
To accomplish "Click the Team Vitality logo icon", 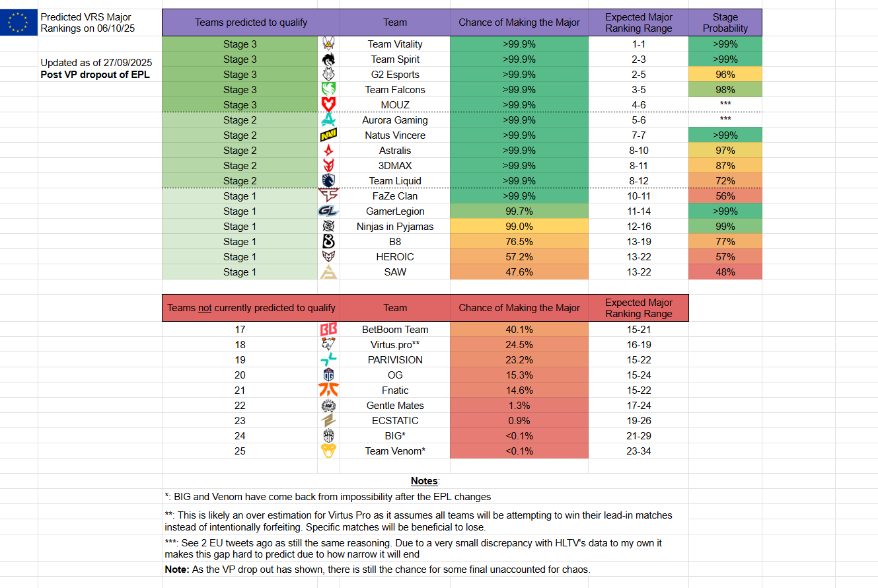I will (328, 44).
